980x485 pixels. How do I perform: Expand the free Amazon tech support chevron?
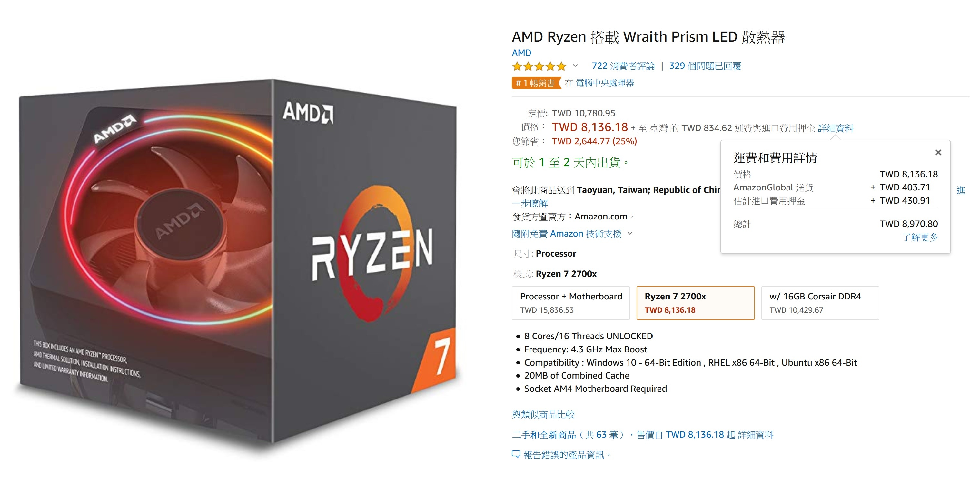click(629, 233)
